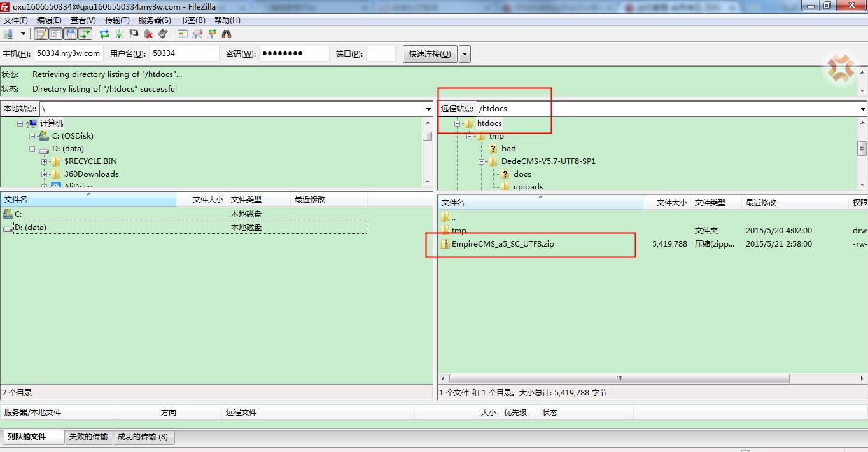Toggle synchronized browsing icon
This screenshot has height=452, width=868.
coord(212,34)
